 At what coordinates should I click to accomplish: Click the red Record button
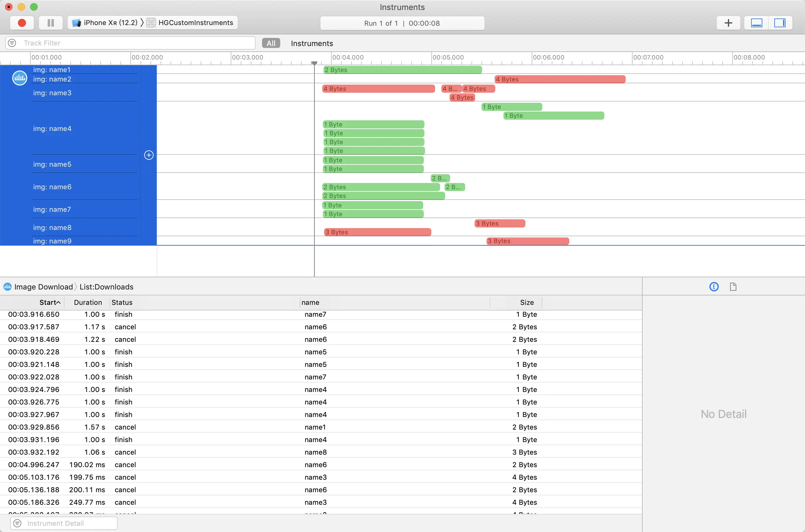pyautogui.click(x=22, y=23)
